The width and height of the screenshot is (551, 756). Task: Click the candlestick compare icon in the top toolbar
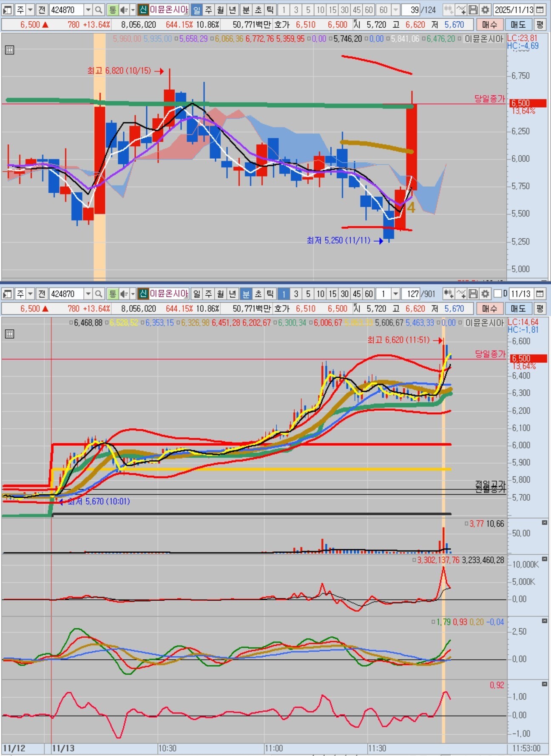point(449,10)
